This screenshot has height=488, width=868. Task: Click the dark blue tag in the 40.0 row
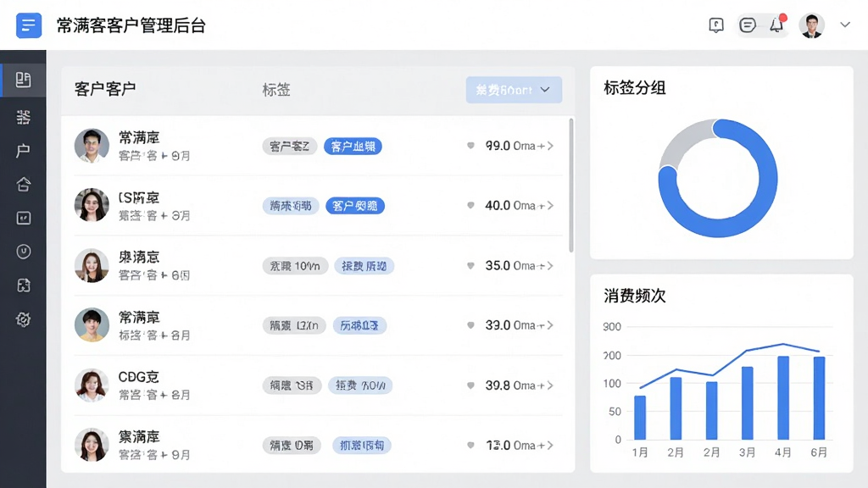click(355, 206)
